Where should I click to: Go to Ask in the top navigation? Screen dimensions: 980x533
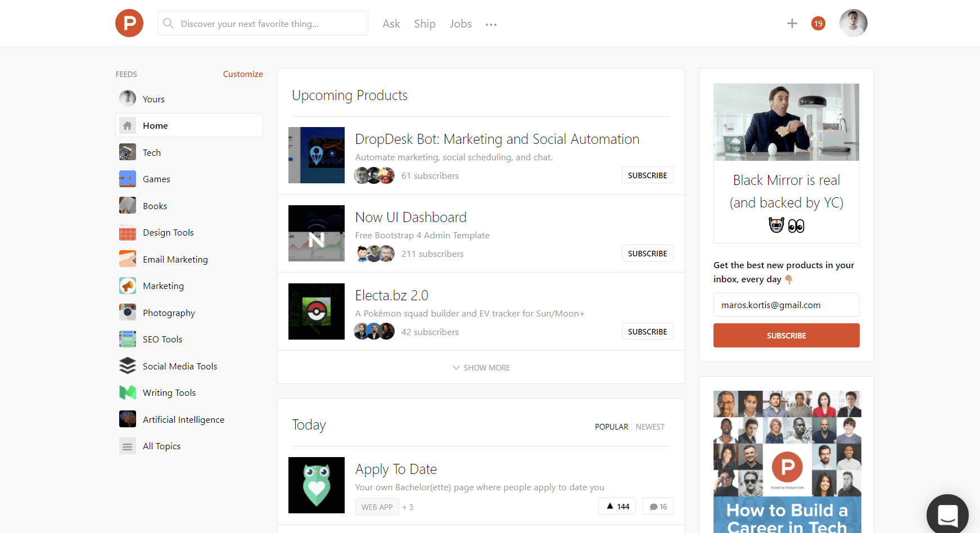coord(391,24)
